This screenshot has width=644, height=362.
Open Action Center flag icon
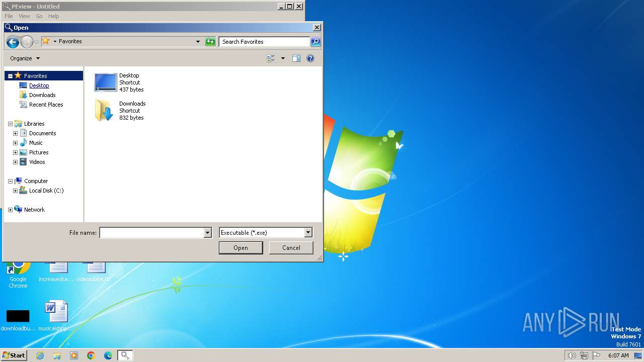[596, 355]
